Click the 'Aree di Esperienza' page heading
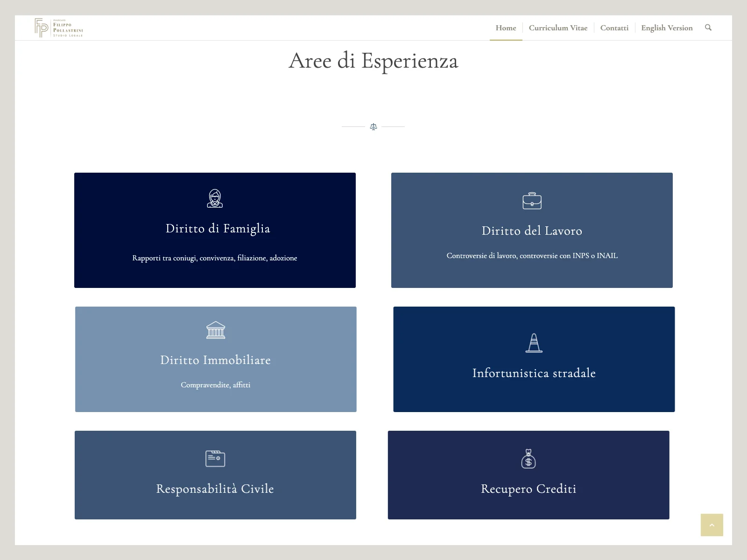Image resolution: width=747 pixels, height=560 pixels. tap(373, 61)
